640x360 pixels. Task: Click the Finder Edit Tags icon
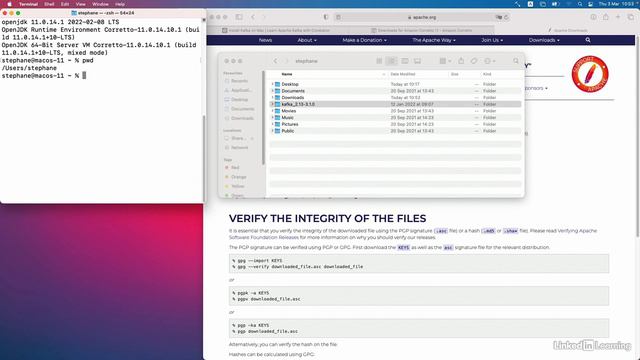[473, 61]
